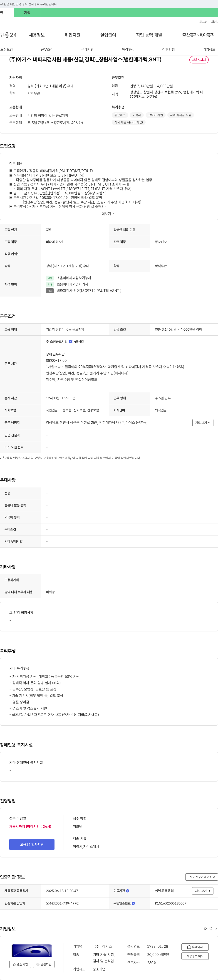
Task: Click the 아거스 company logo thumbnail
Action: pos(32,950)
